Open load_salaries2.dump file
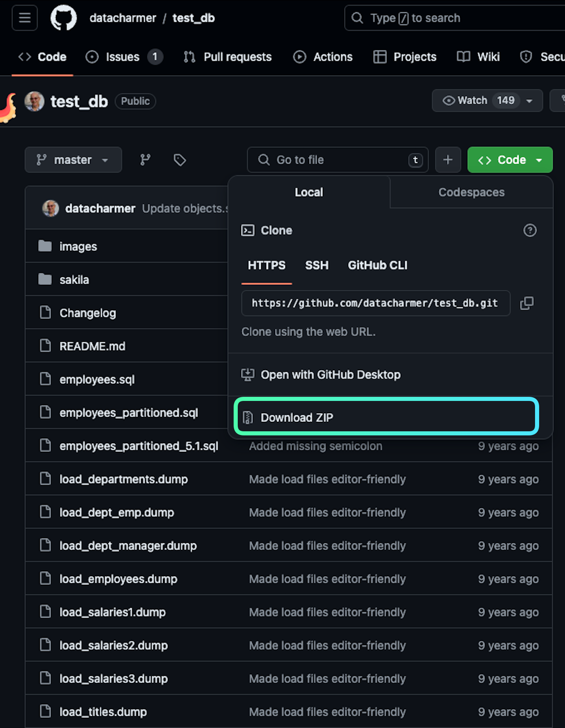The width and height of the screenshot is (565, 728). tap(114, 646)
